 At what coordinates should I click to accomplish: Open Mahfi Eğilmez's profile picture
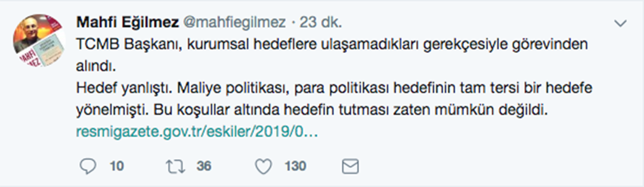click(x=39, y=40)
